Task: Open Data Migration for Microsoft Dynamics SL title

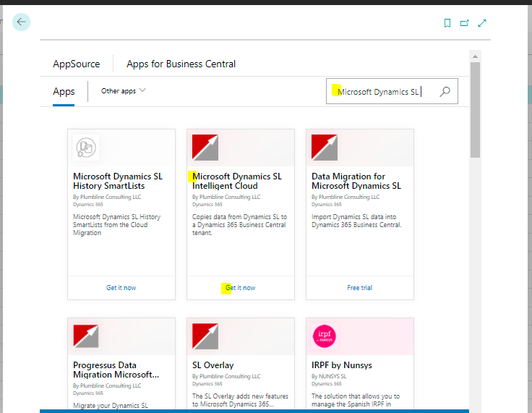Action: pyautogui.click(x=356, y=181)
